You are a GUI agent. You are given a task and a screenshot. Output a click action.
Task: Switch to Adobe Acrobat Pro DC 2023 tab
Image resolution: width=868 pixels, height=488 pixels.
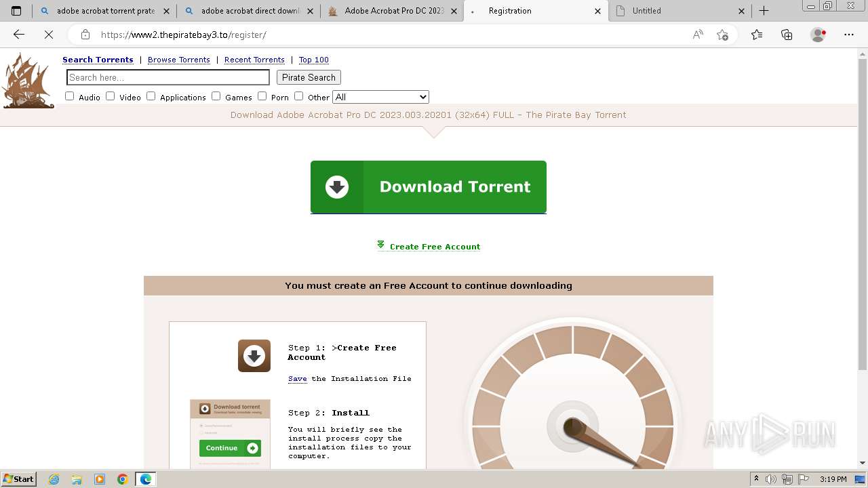click(x=392, y=11)
